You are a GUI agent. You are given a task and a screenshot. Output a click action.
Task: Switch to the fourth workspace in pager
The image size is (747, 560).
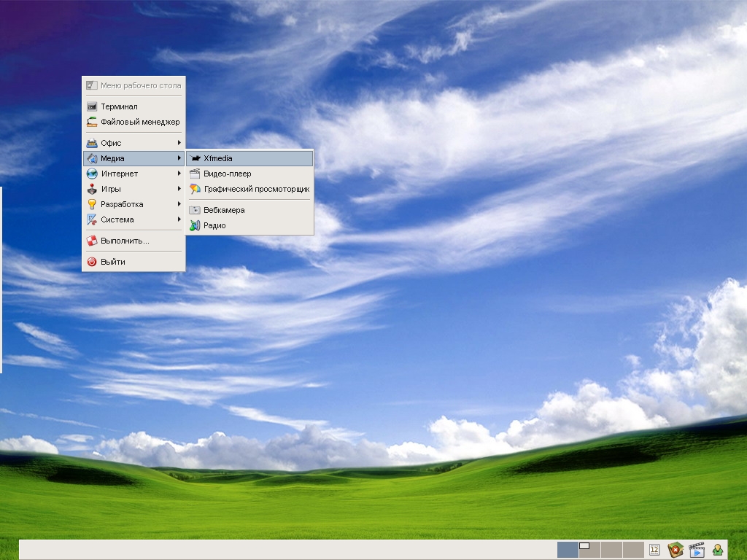633,550
